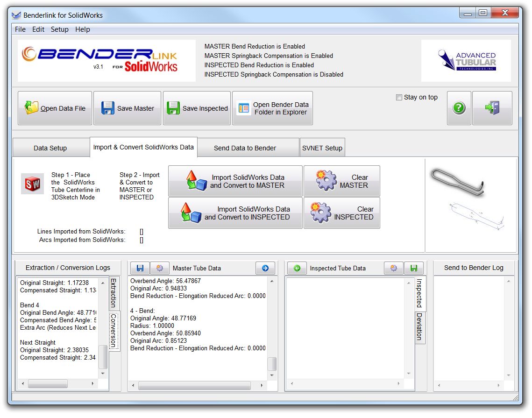
Task: Switch to the Send Data to Bender tab
Action: (245, 148)
